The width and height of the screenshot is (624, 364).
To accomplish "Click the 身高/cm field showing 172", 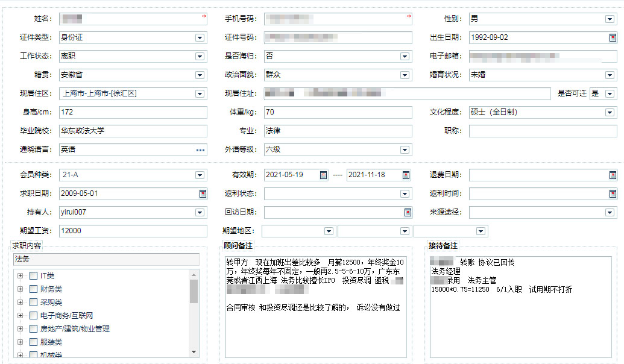I will pos(133,112).
